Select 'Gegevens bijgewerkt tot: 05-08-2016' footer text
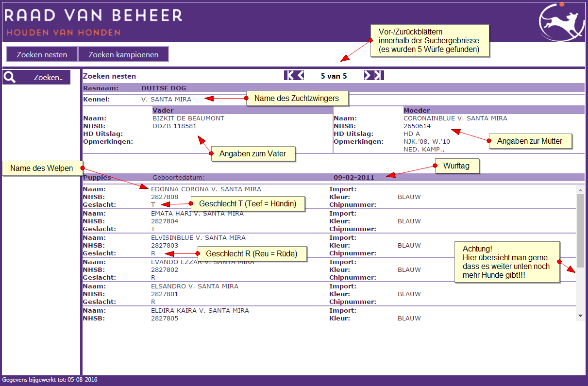The image size is (588, 386). (x=50, y=380)
